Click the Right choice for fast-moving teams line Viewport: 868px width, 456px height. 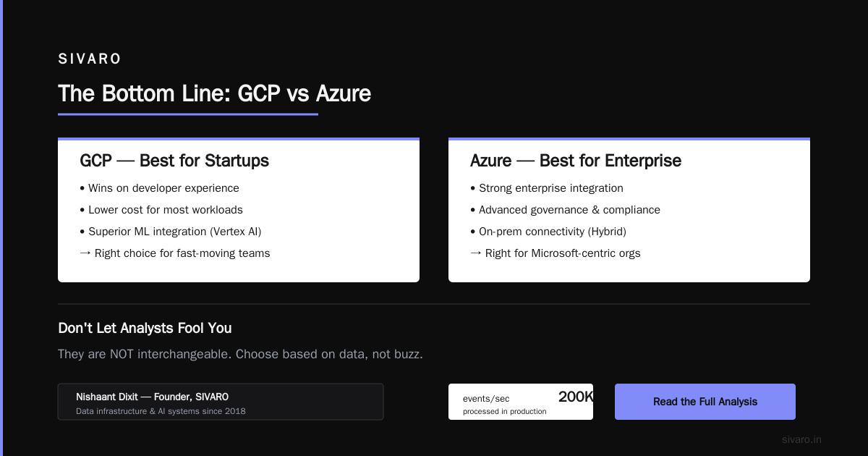coord(175,253)
